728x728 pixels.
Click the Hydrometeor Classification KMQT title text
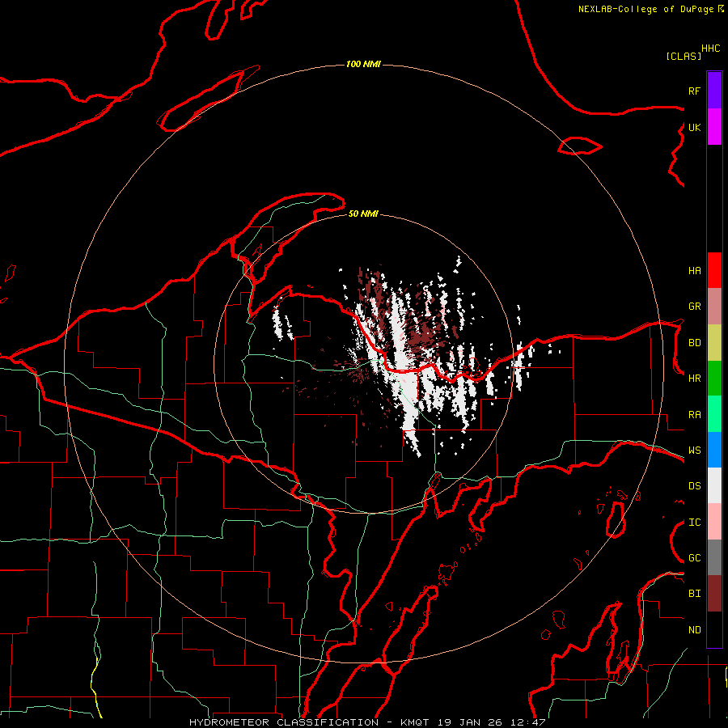tap(367, 722)
